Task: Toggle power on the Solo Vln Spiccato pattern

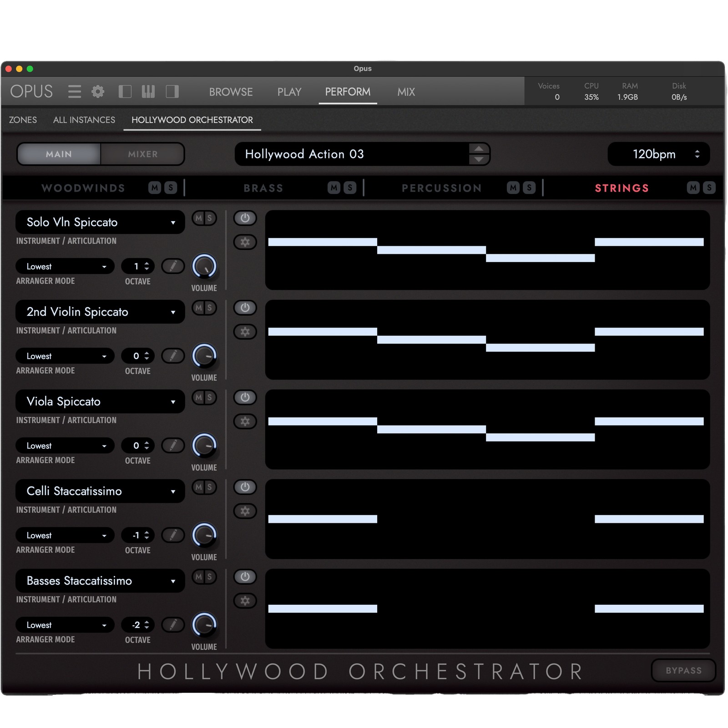Action: pos(245,218)
